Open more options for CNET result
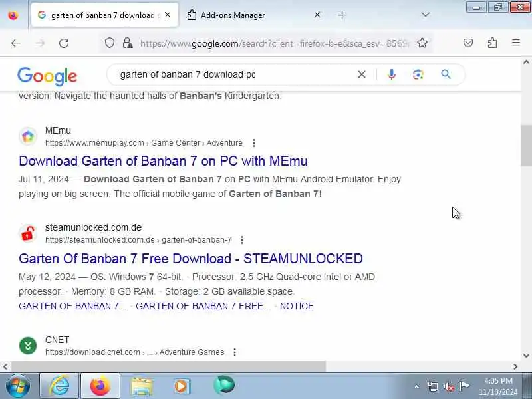 pos(235,352)
